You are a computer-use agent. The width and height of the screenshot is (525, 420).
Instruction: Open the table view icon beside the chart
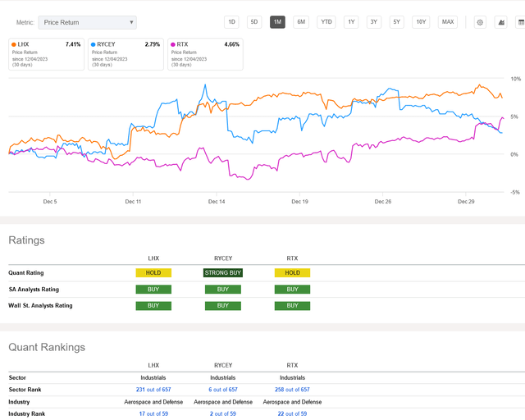click(521, 22)
